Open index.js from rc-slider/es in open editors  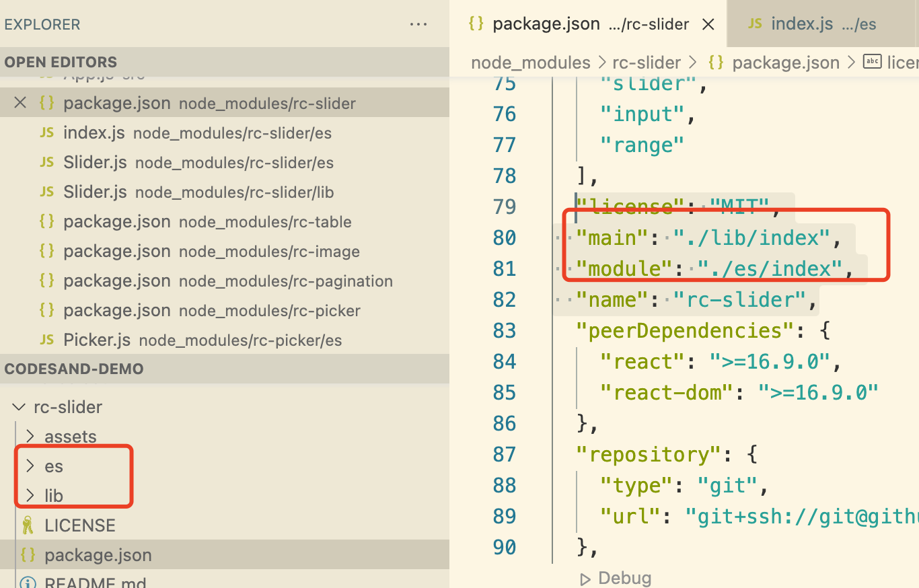[94, 133]
